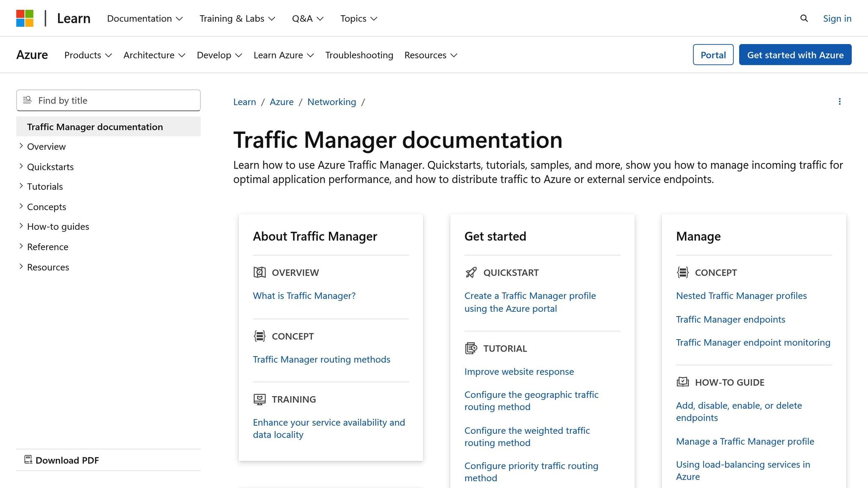868x488 pixels.
Task: Click the Learn breadcrumb link
Action: coord(245,102)
